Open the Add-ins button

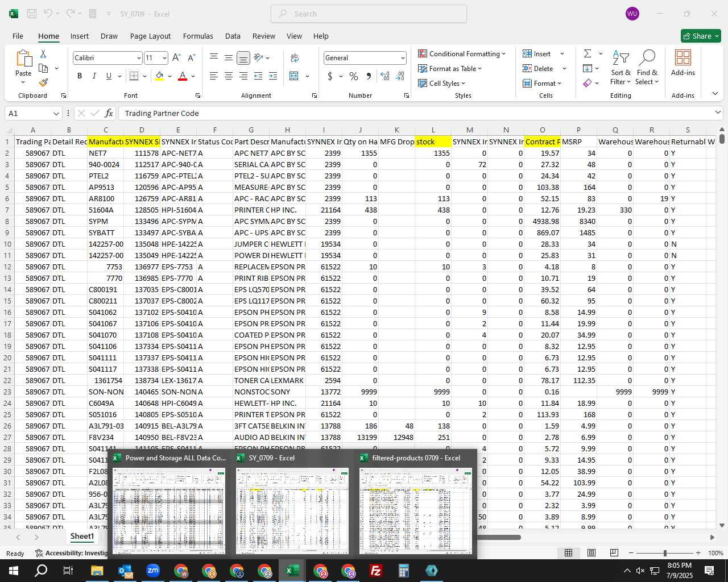(x=683, y=63)
